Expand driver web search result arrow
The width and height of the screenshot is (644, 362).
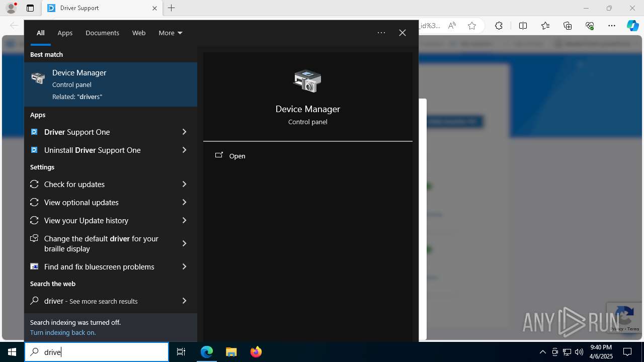click(x=184, y=301)
